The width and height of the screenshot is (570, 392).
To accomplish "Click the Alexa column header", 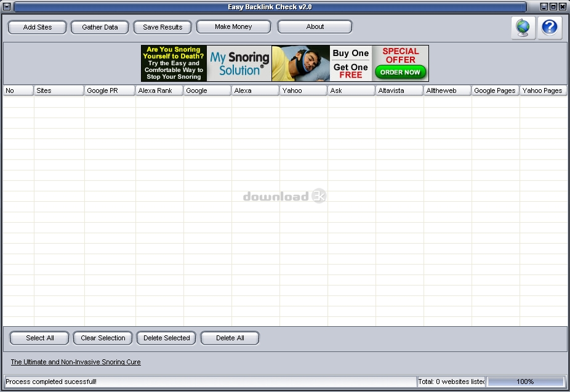I will [x=255, y=90].
